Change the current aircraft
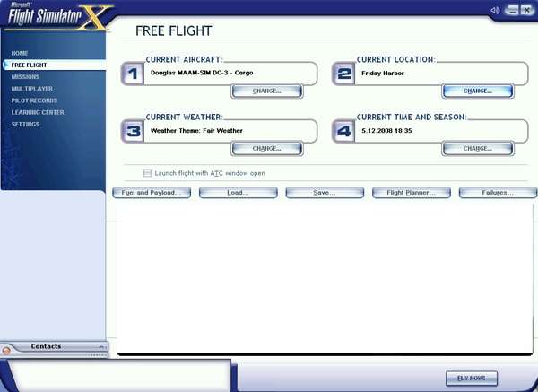This screenshot has height=392, width=538. click(267, 91)
